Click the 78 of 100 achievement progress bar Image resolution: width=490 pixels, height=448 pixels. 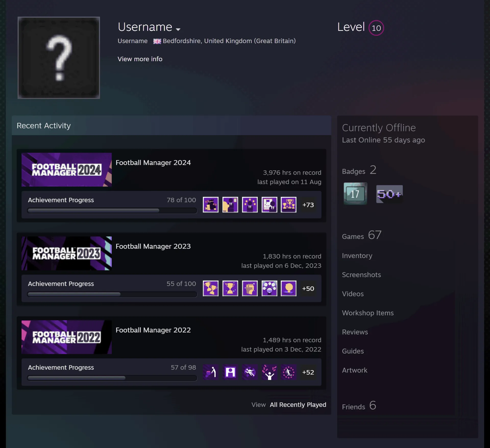[112, 211]
